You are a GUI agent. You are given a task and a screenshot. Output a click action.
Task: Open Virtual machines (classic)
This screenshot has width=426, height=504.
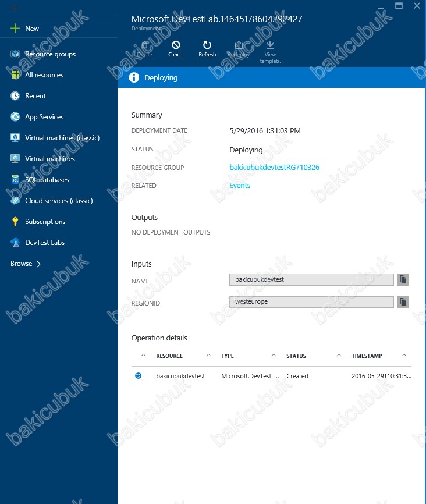(62, 137)
